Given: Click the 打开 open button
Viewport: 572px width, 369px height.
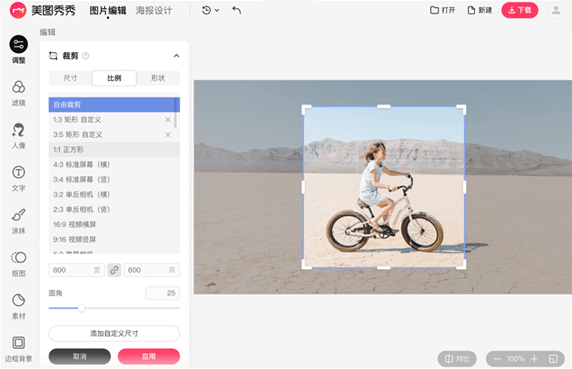Looking at the screenshot, I should pos(442,10).
